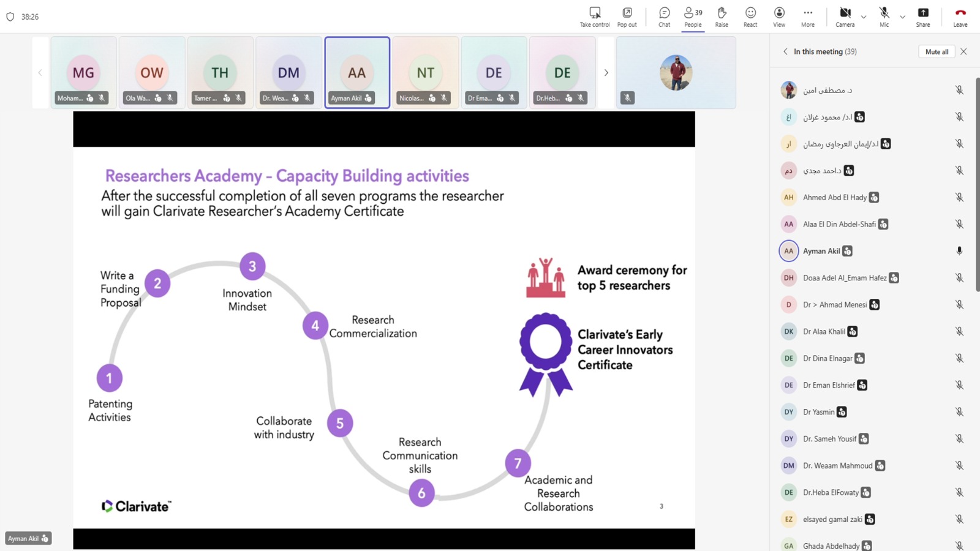This screenshot has width=980, height=551.
Task: Pop out the shared content
Action: tap(627, 17)
